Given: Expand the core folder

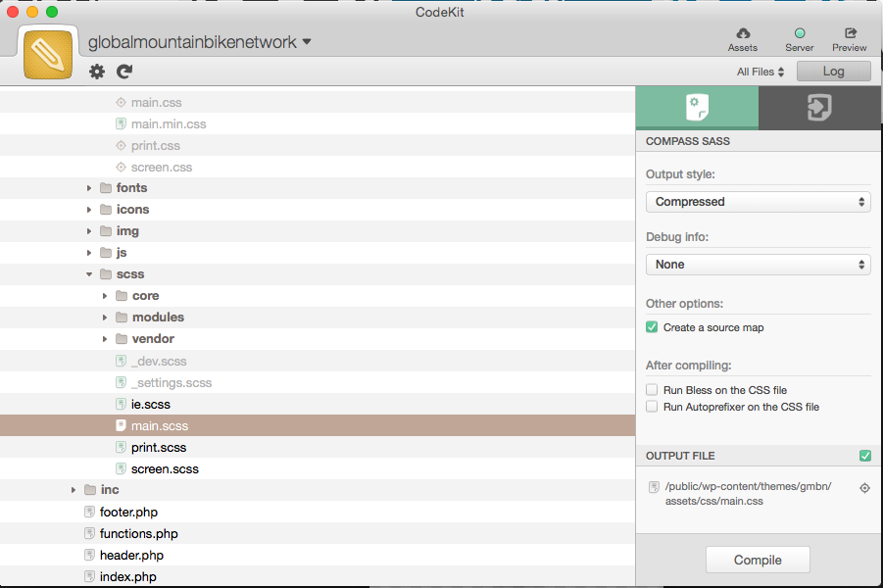Looking at the screenshot, I should pos(105,296).
